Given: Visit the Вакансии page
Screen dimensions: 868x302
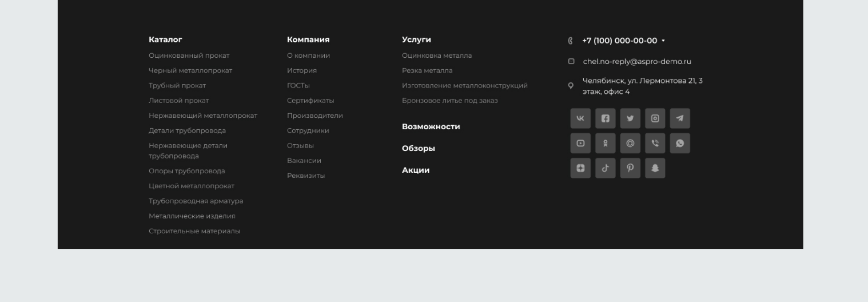Looking at the screenshot, I should click(304, 161).
